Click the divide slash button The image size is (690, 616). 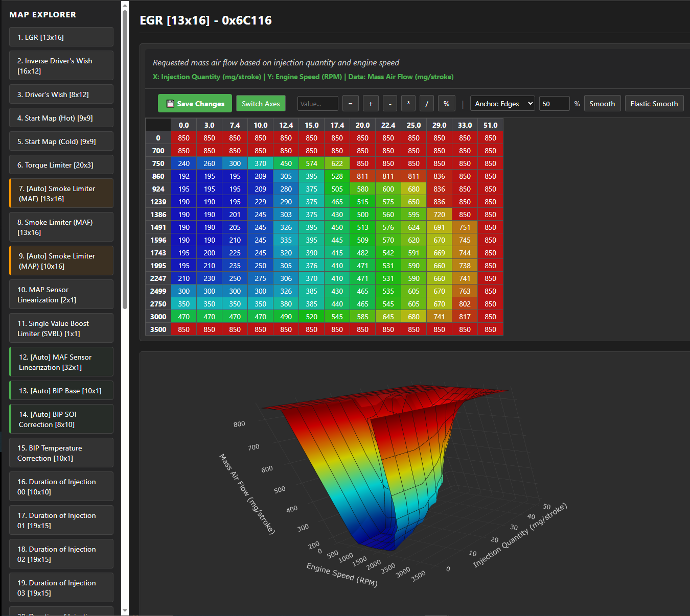pyautogui.click(x=427, y=104)
